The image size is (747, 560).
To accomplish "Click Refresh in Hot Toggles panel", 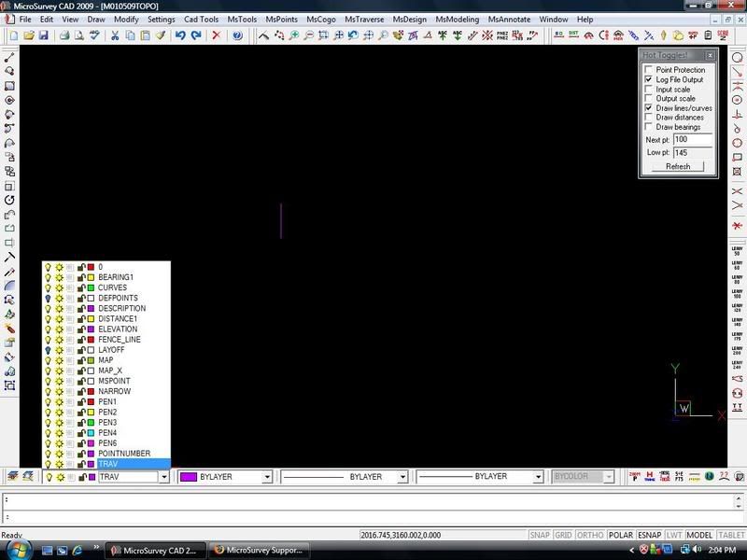I will [678, 167].
